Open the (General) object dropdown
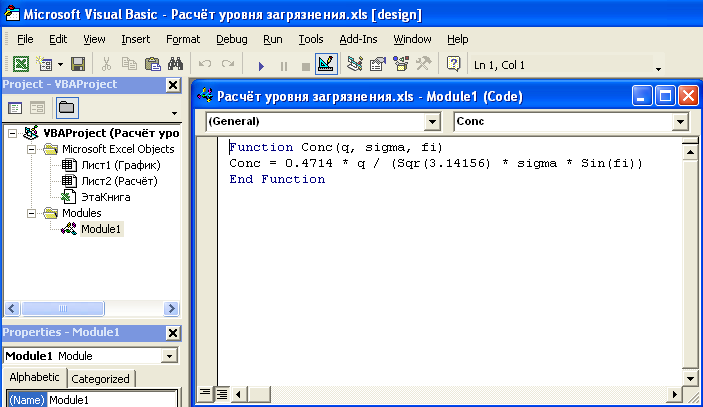703x407 pixels. click(x=432, y=121)
